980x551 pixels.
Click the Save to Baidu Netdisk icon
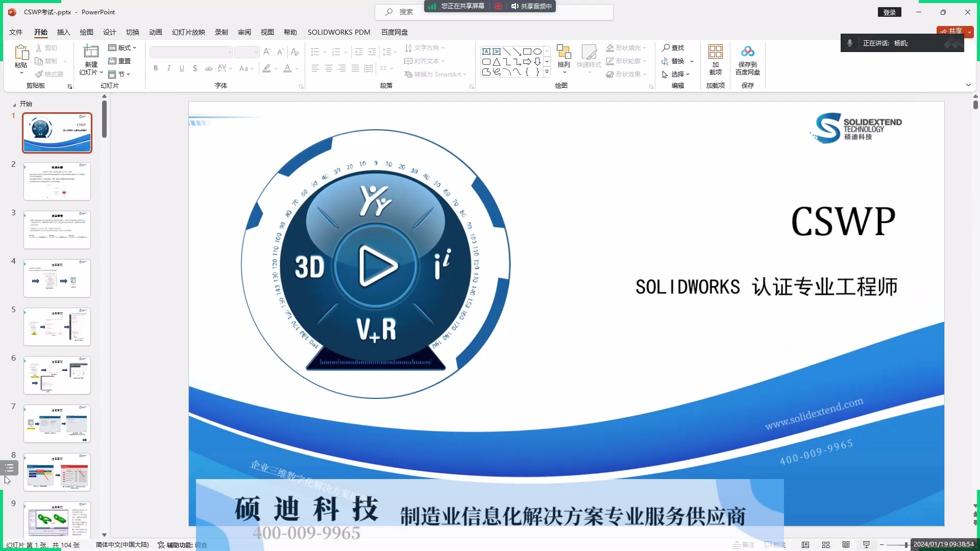747,52
